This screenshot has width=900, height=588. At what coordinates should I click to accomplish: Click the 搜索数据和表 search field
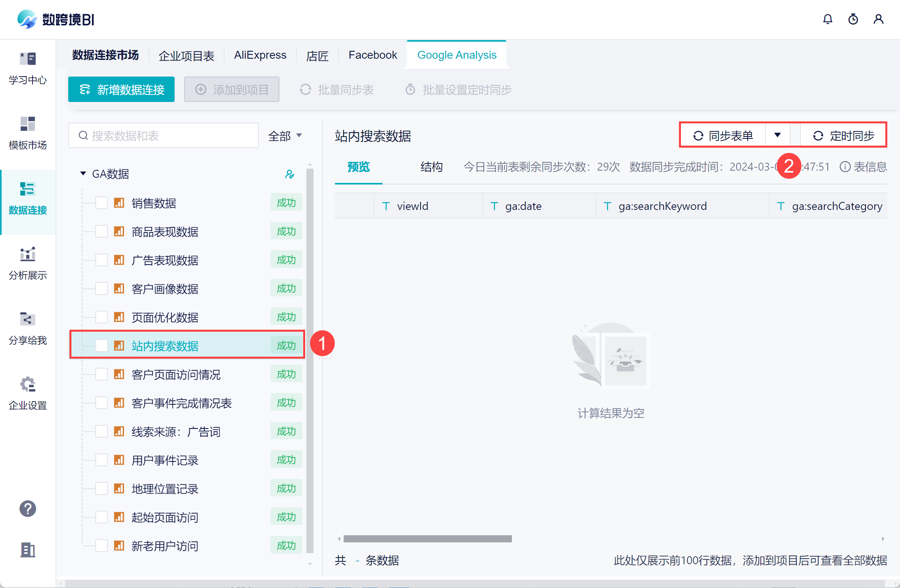point(163,136)
